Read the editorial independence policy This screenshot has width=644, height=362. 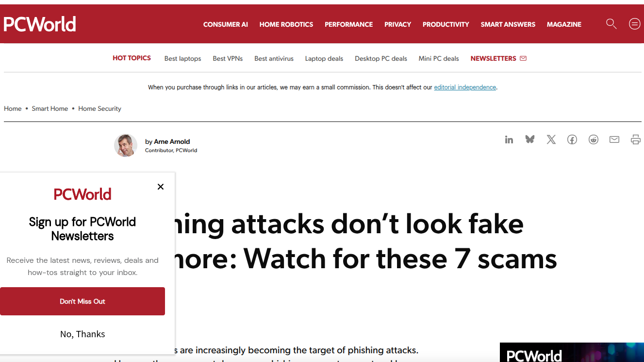point(465,87)
